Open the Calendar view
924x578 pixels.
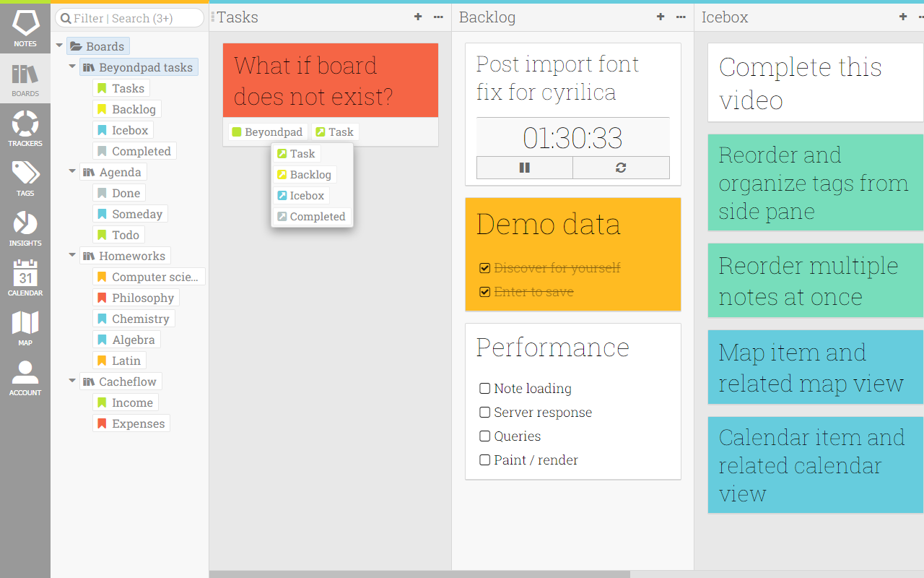coord(25,277)
